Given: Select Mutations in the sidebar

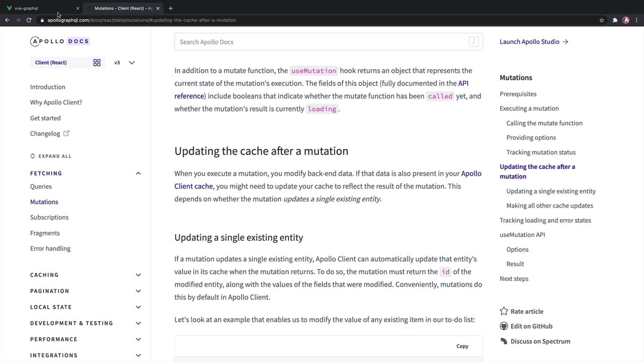Looking at the screenshot, I should (44, 202).
